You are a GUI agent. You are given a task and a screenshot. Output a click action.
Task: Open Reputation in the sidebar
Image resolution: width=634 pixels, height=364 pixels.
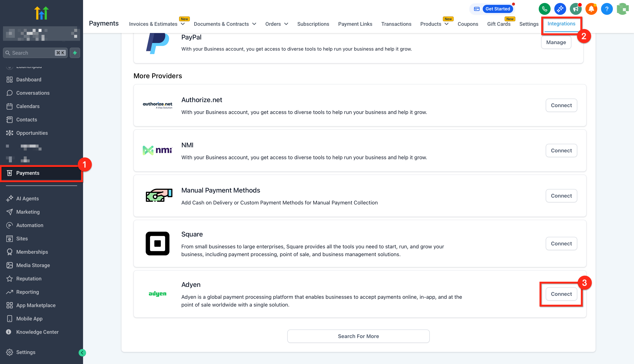click(29, 279)
